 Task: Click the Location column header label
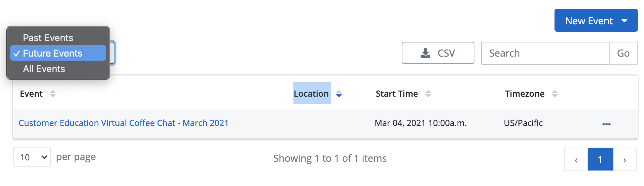click(x=311, y=94)
